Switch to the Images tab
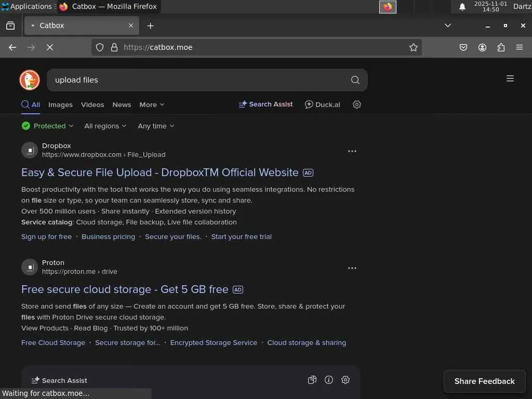This screenshot has width=532, height=399. (60, 105)
